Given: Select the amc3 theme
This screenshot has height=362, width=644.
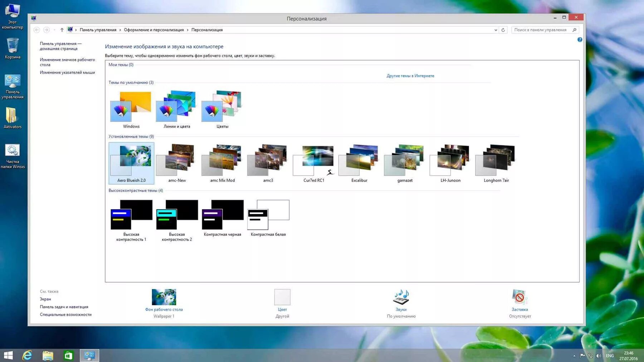Looking at the screenshot, I should [268, 163].
